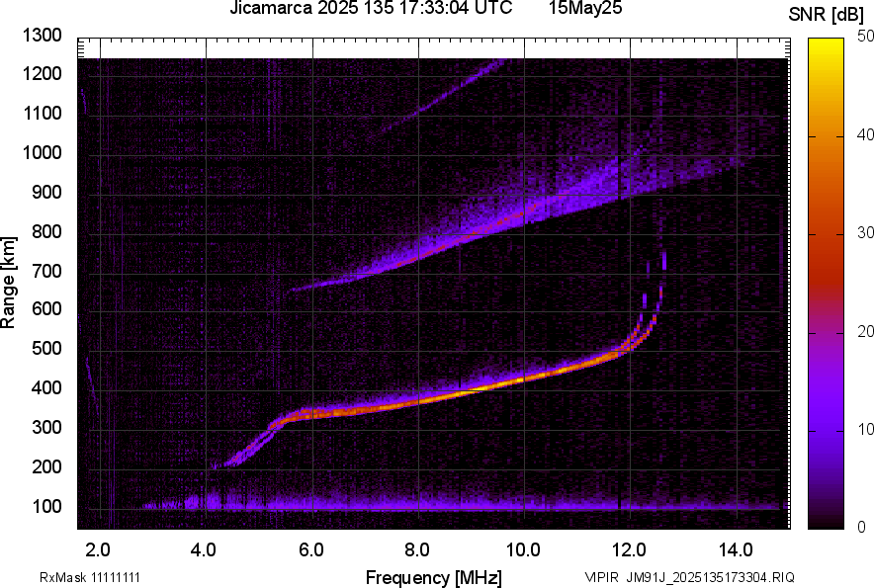Screen dimensions: 874x588
Task: Click the second-hop echo trace near 800 km
Action: (x=474, y=232)
